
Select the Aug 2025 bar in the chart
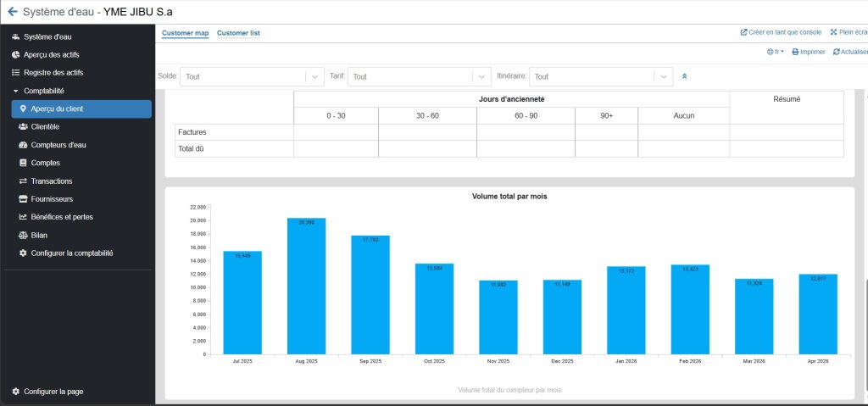[306, 286]
